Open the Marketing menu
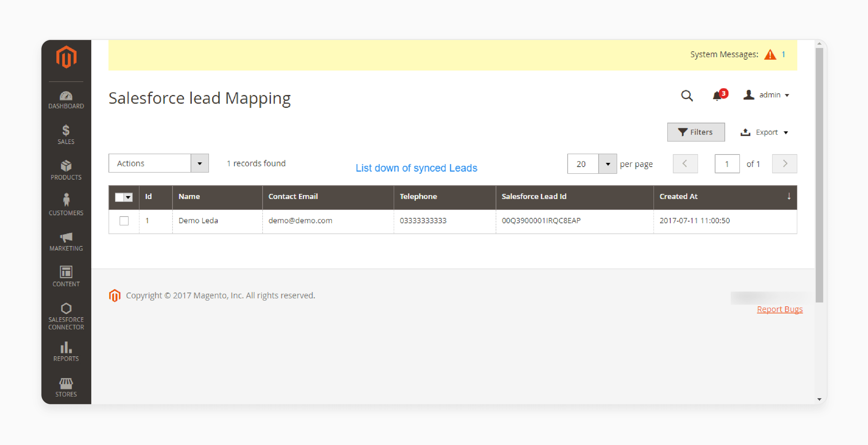This screenshot has width=868, height=445. 66,242
